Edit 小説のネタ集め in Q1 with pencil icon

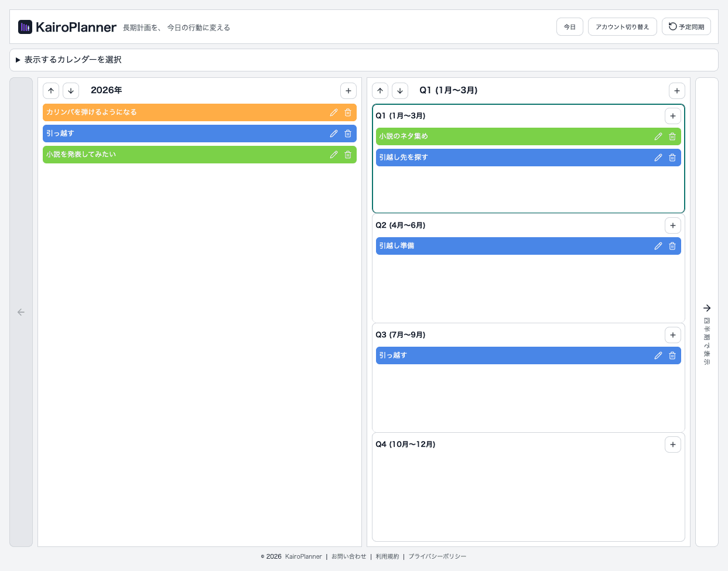point(658,136)
